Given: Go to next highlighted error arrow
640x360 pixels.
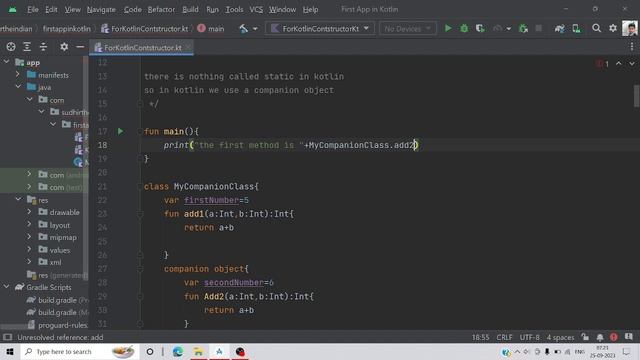Looking at the screenshot, I should point(632,64).
